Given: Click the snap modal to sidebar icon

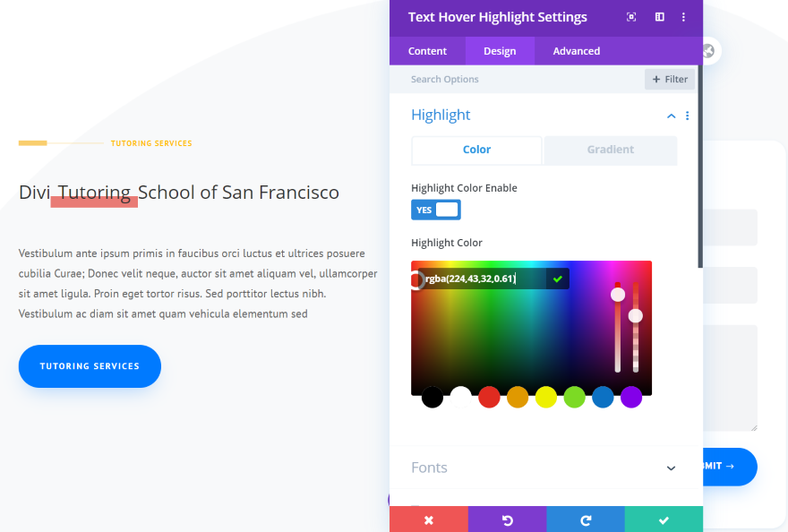Looking at the screenshot, I should 660,17.
